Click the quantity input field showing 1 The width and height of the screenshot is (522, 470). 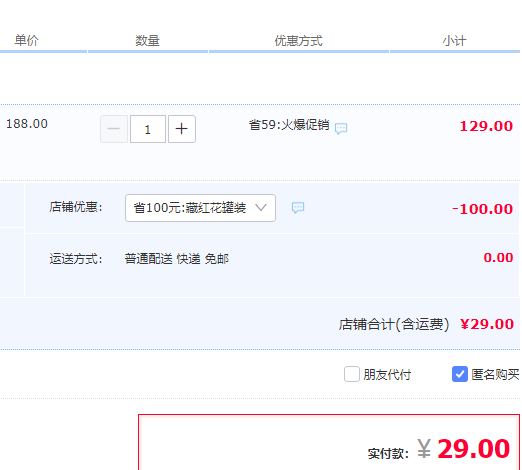(x=148, y=129)
